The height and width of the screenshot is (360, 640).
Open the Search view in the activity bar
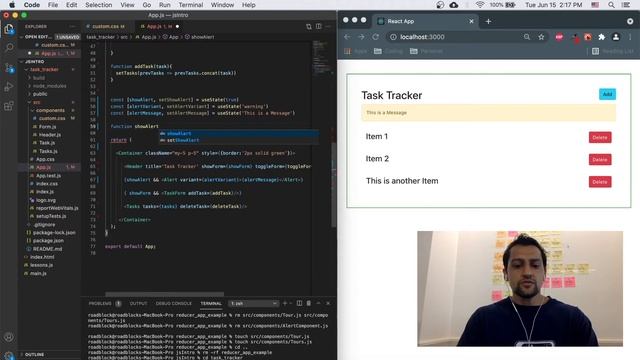(x=9, y=48)
